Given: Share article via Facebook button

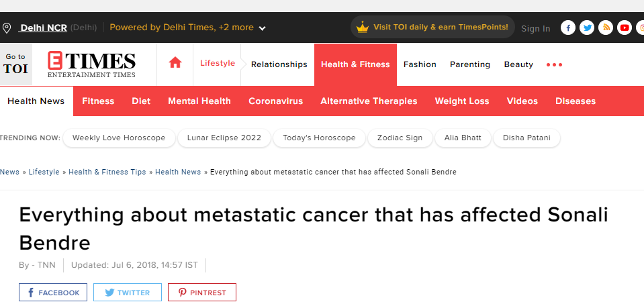Looking at the screenshot, I should point(53,293).
